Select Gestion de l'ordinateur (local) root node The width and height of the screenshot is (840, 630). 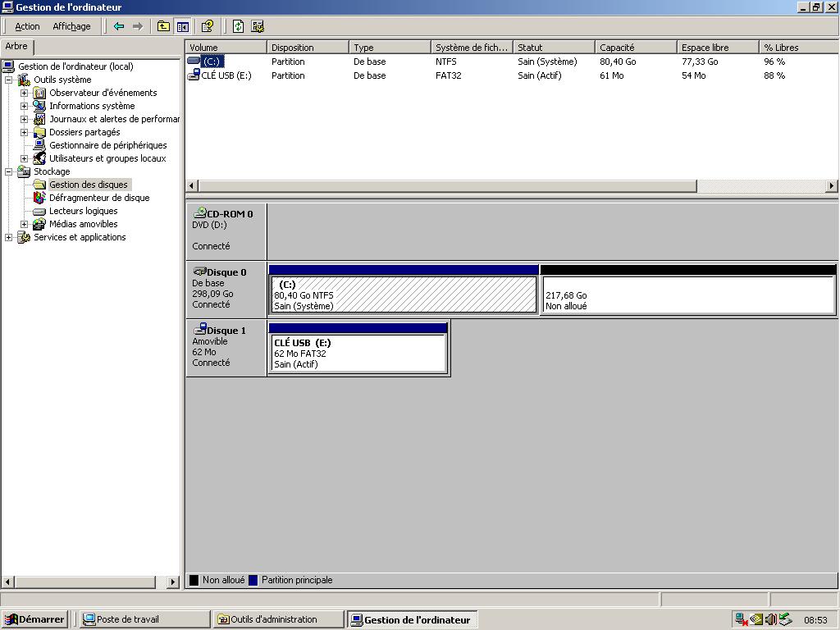(75, 66)
